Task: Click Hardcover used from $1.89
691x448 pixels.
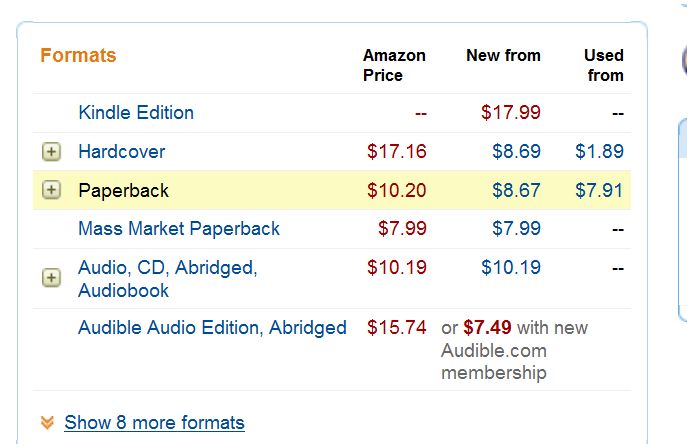Action: point(599,152)
